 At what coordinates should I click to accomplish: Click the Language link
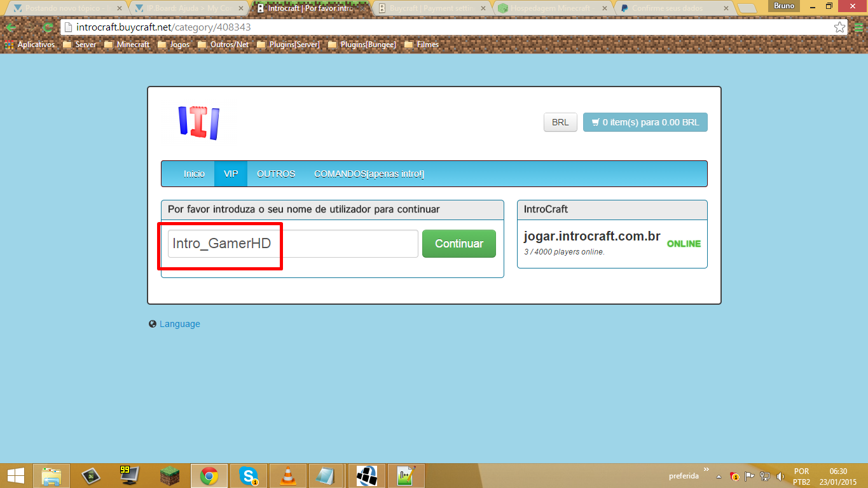coord(179,324)
